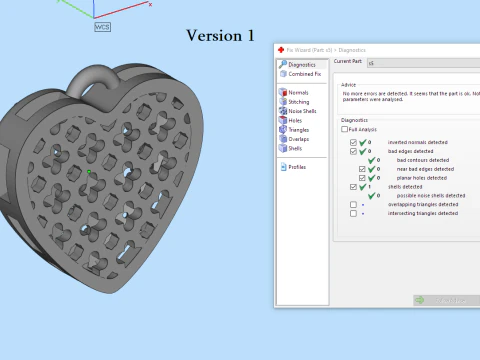Click the bad contours detected label
Image resolution: width=480 pixels, height=360 pixels.
click(x=423, y=160)
